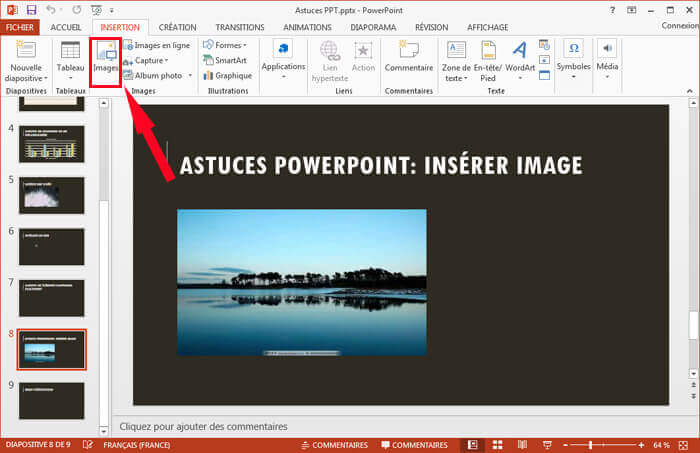Switch to the ACCUEIL tab
The width and height of the screenshot is (700, 453).
66,27
